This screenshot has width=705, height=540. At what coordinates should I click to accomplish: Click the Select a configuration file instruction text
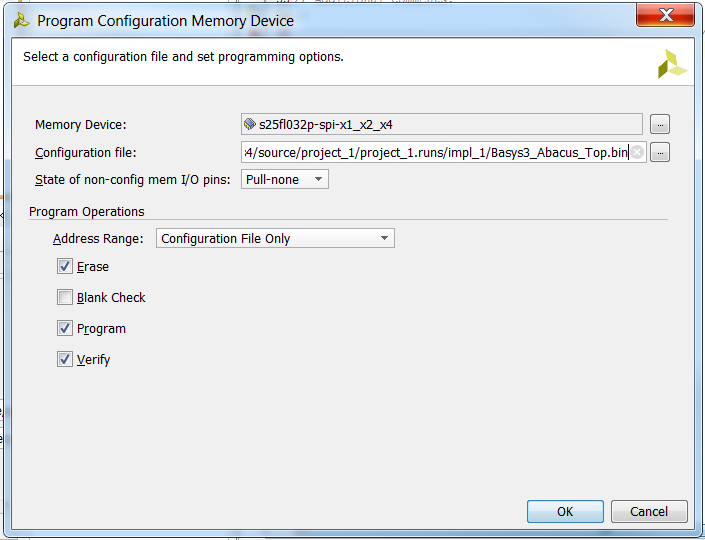coord(183,57)
